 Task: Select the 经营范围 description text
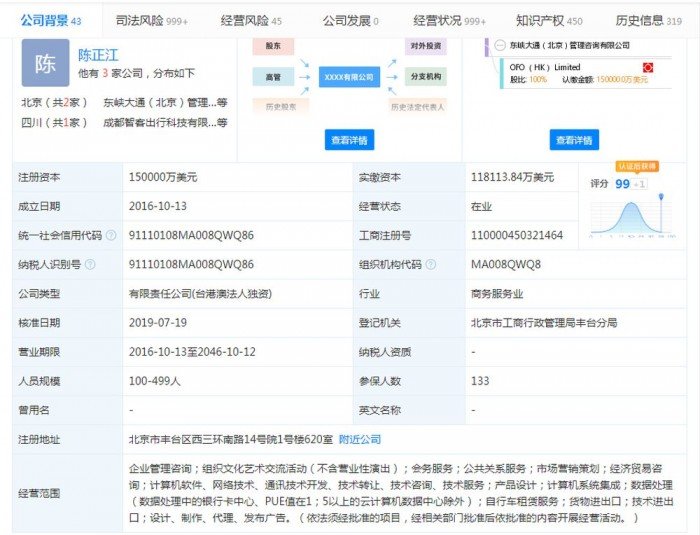[x=401, y=493]
